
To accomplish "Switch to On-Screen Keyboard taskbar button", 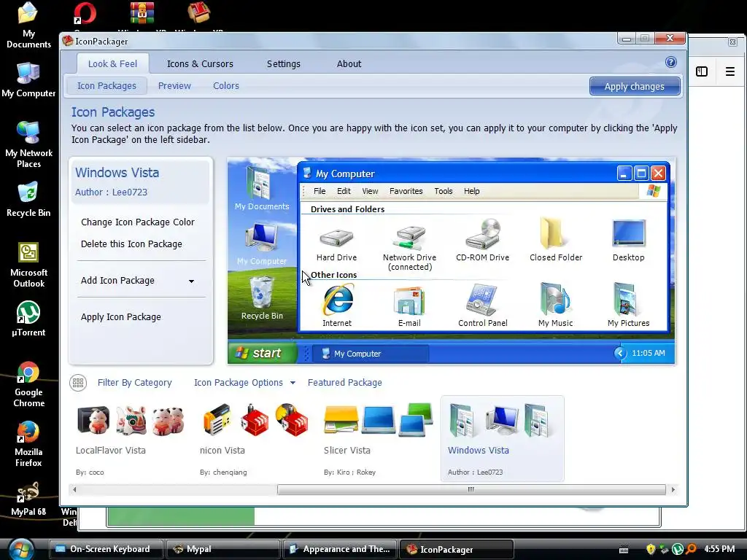I will 107,549.
